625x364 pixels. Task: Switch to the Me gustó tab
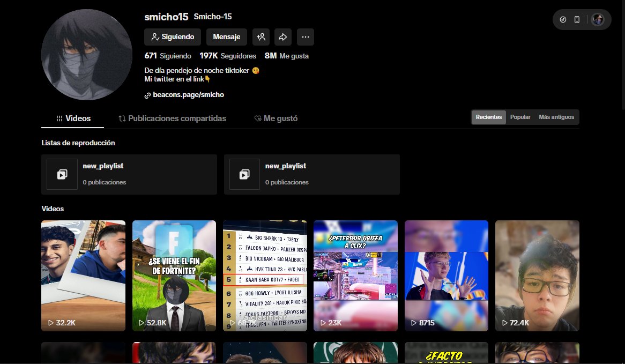pos(276,118)
